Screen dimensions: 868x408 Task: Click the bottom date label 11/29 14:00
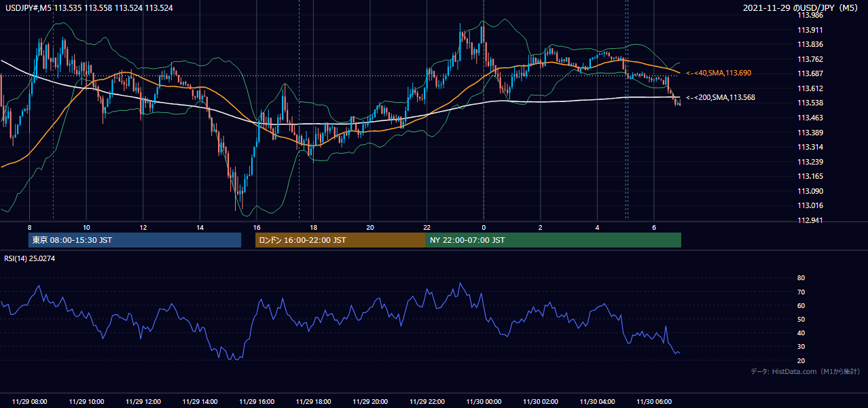(200, 402)
